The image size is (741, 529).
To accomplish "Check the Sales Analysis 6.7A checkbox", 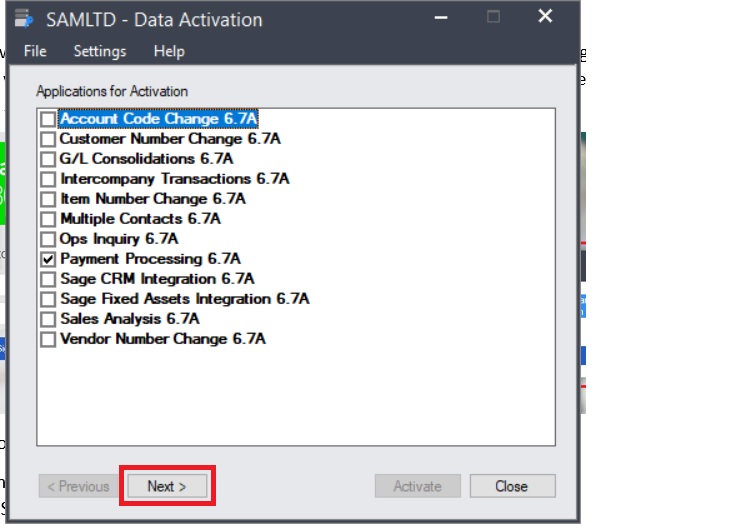I will (x=48, y=319).
